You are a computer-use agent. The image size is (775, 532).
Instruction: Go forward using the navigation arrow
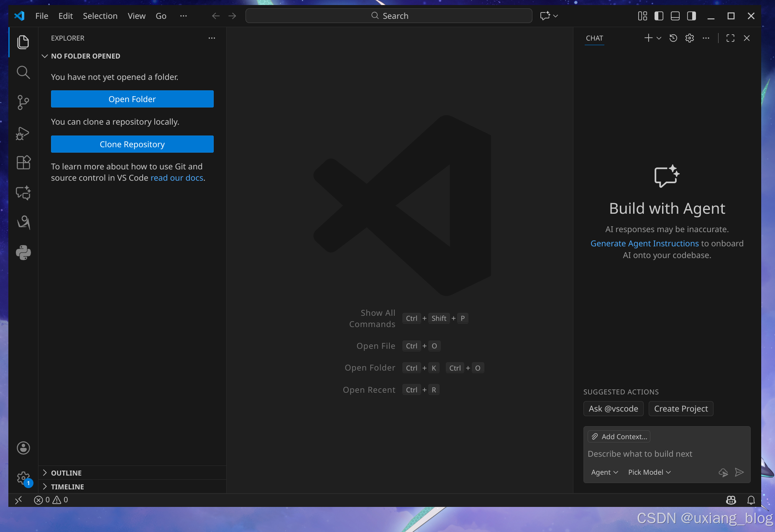coord(232,16)
